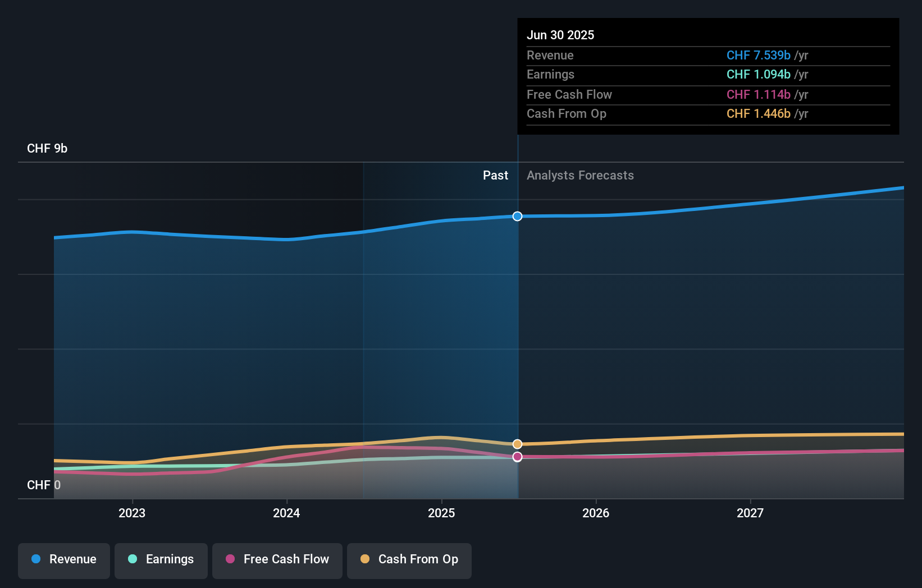Image resolution: width=922 pixels, height=588 pixels.
Task: Collapse the Analysts Forecasts section
Action: pos(580,175)
